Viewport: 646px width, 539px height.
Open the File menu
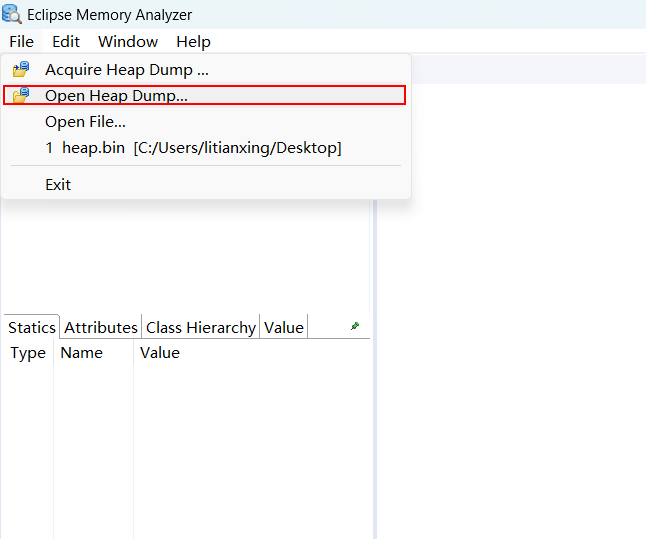click(x=21, y=42)
